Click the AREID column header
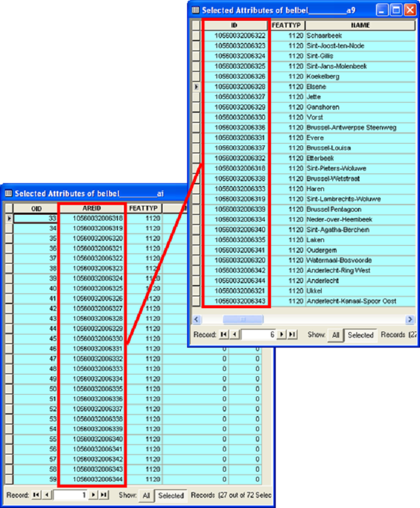This screenshot has width=420, height=508. tap(92, 208)
